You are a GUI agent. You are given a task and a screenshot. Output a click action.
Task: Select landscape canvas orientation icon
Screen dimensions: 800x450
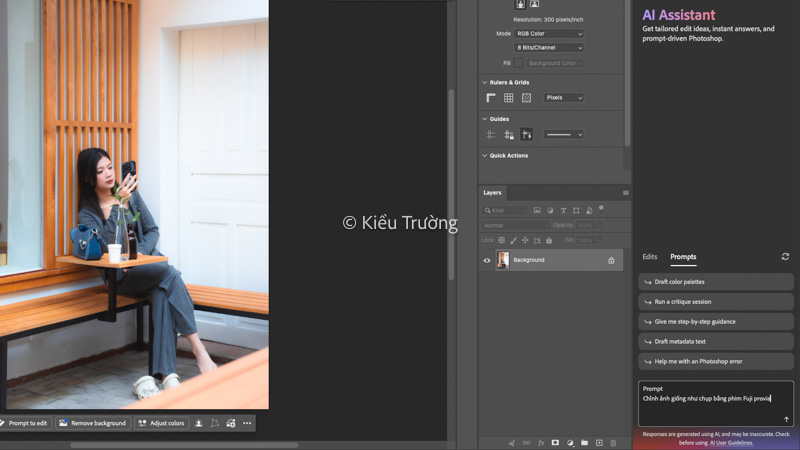[534, 4]
